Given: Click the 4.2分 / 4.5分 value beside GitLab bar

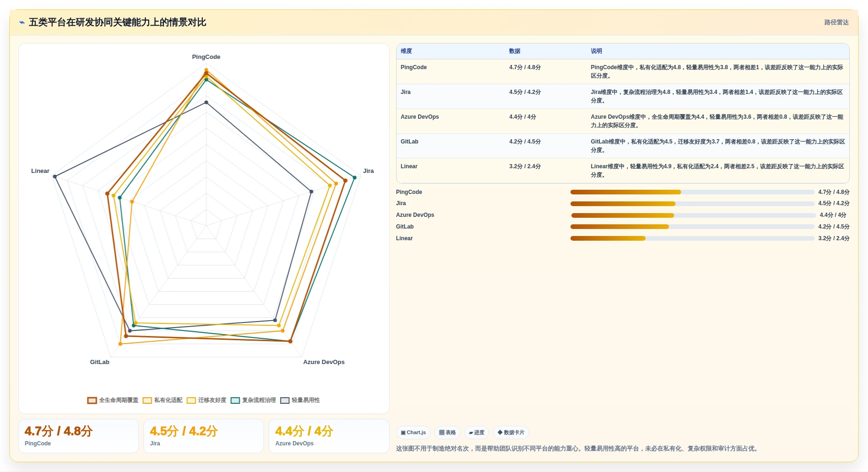Looking at the screenshot, I should click(834, 227).
